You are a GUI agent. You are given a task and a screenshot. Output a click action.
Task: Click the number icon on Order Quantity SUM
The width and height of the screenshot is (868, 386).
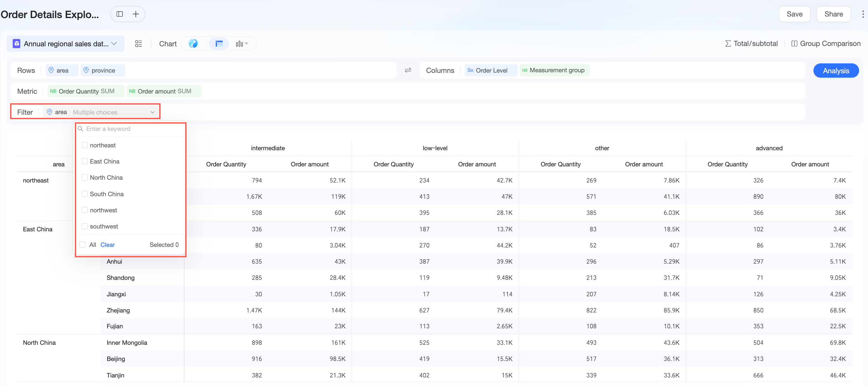click(x=53, y=91)
